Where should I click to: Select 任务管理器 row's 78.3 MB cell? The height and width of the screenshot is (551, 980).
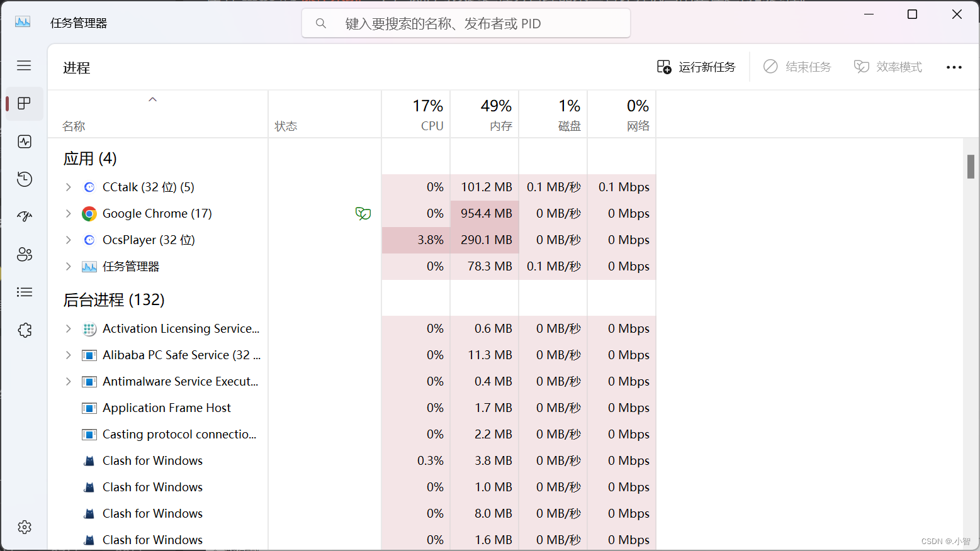click(x=485, y=267)
